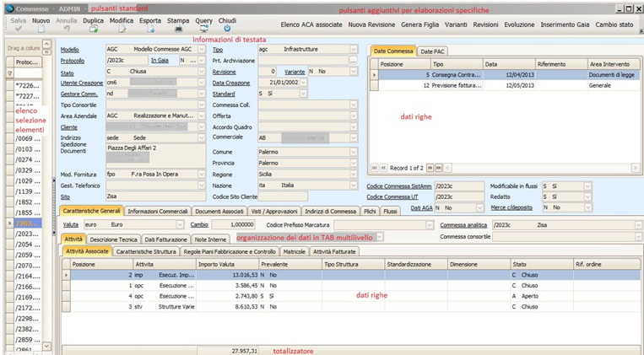Click the Nuovo new record icon

click(41, 29)
